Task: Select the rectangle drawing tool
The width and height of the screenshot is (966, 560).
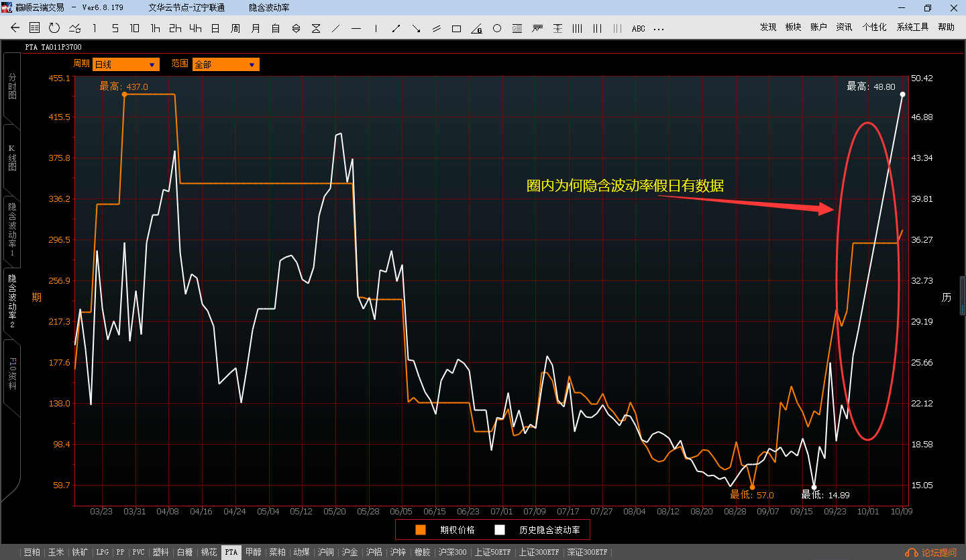Action: click(x=457, y=28)
